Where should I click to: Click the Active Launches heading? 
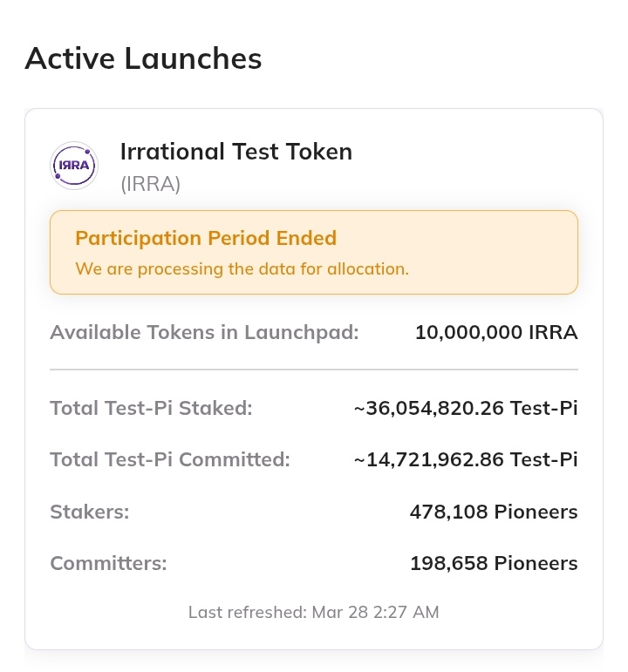[143, 58]
